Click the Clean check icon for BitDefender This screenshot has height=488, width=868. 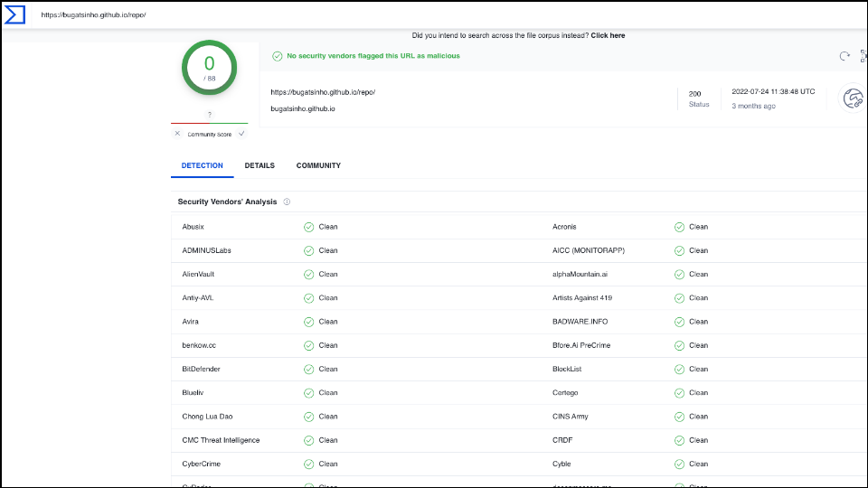[x=309, y=370]
